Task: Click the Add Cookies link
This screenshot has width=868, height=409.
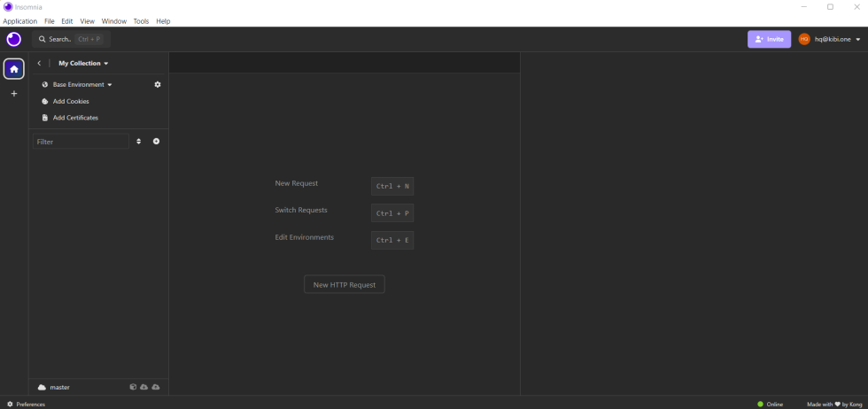Action: (x=71, y=102)
